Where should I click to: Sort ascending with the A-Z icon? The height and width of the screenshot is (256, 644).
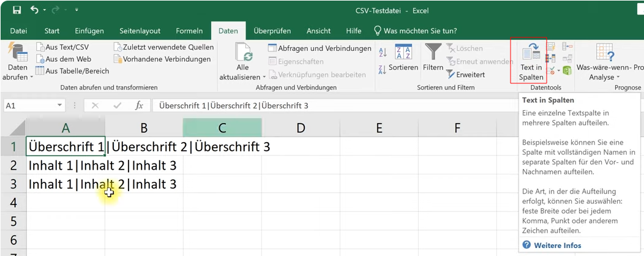coord(383,51)
